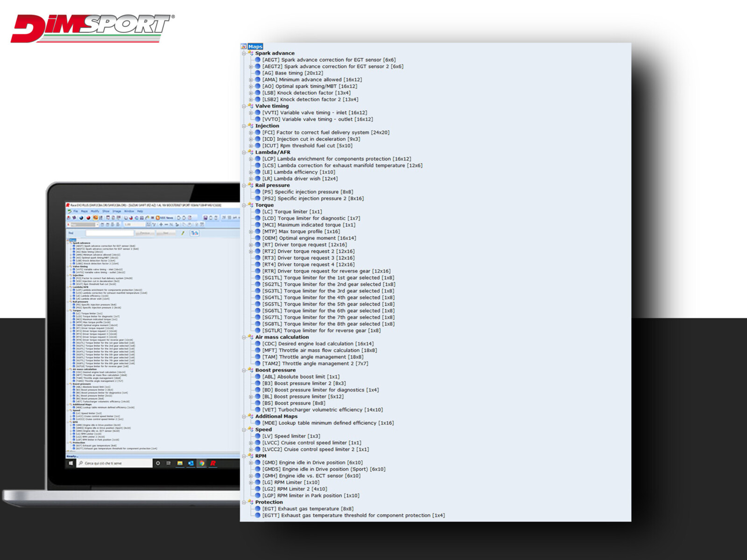Open File Explorer from the laptop taskbar
This screenshot has width=747, height=560.
(180, 463)
